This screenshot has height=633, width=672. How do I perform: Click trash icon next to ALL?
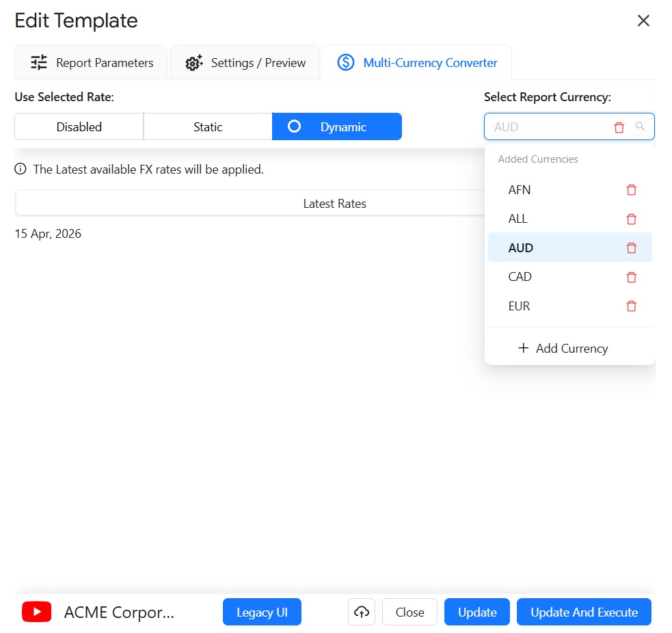(x=631, y=219)
